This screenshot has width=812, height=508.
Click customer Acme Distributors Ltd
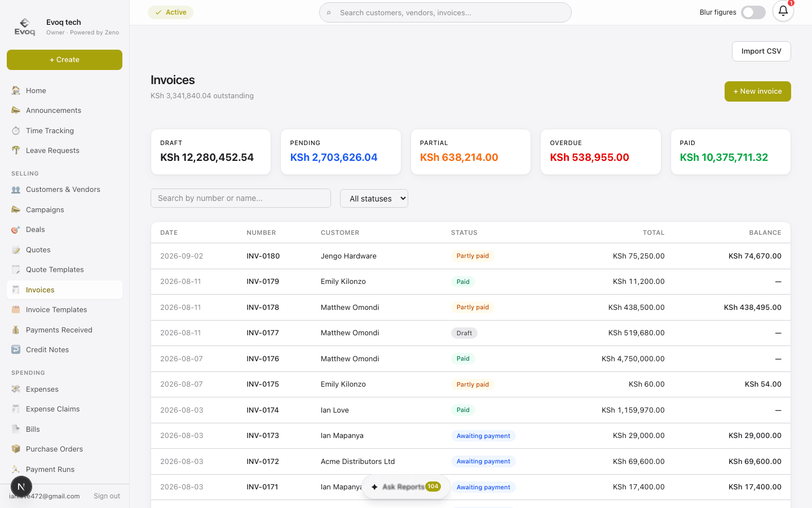click(358, 462)
